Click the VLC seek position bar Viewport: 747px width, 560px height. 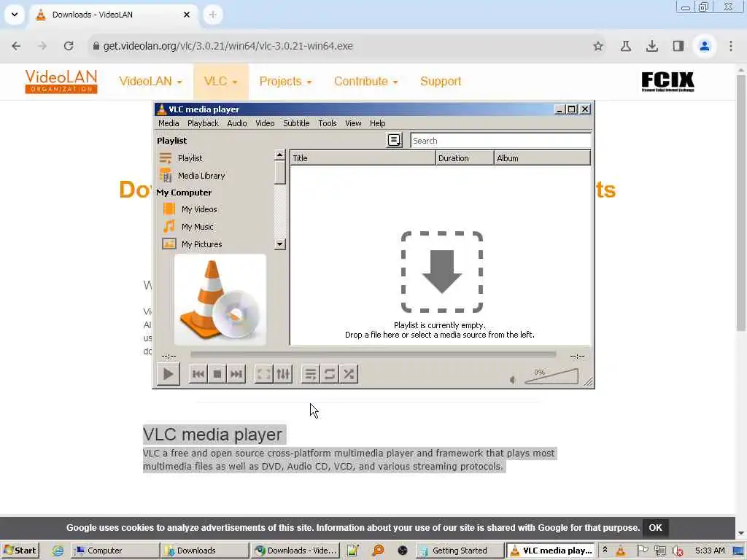click(x=373, y=355)
